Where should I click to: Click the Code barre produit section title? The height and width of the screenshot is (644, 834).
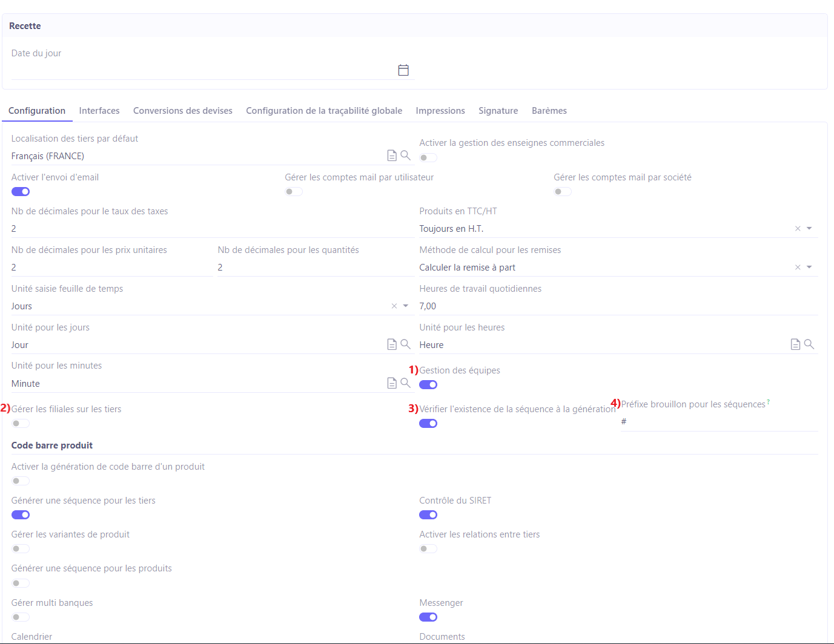tap(52, 445)
